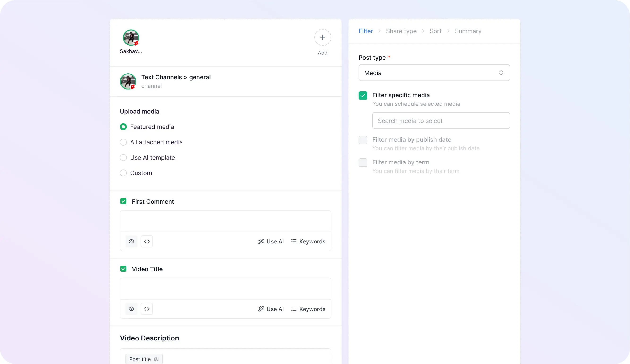Open the Summary step

click(x=468, y=31)
